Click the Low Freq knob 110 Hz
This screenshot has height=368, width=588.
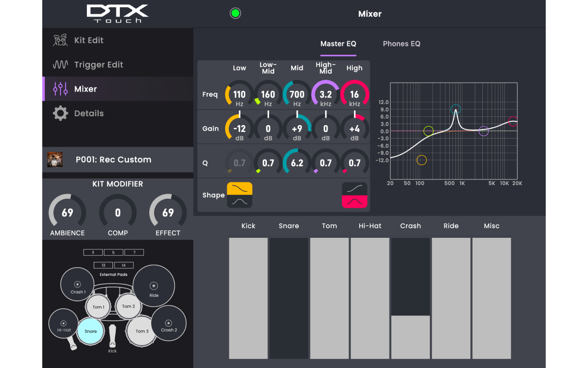(239, 95)
